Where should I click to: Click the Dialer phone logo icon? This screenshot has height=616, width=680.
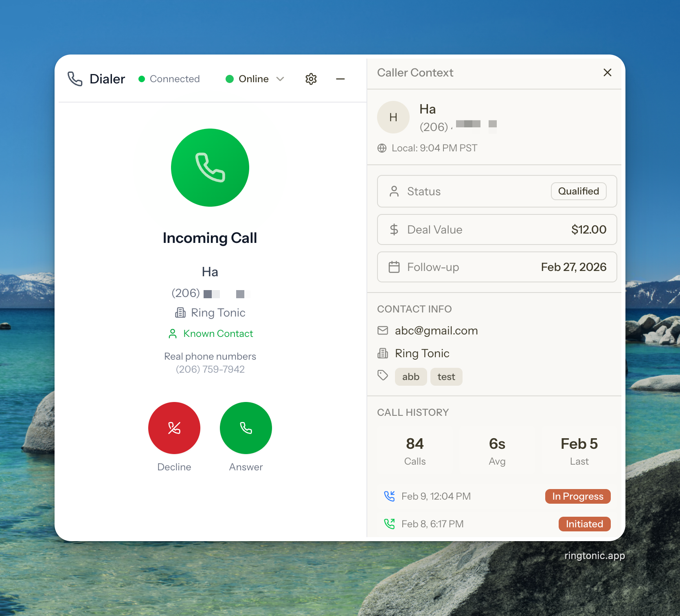click(75, 79)
